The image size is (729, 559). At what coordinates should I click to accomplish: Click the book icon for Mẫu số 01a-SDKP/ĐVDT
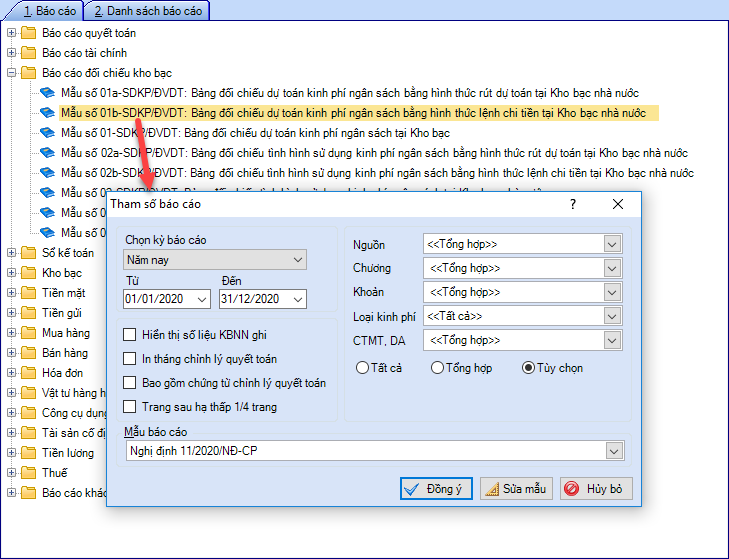point(48,93)
